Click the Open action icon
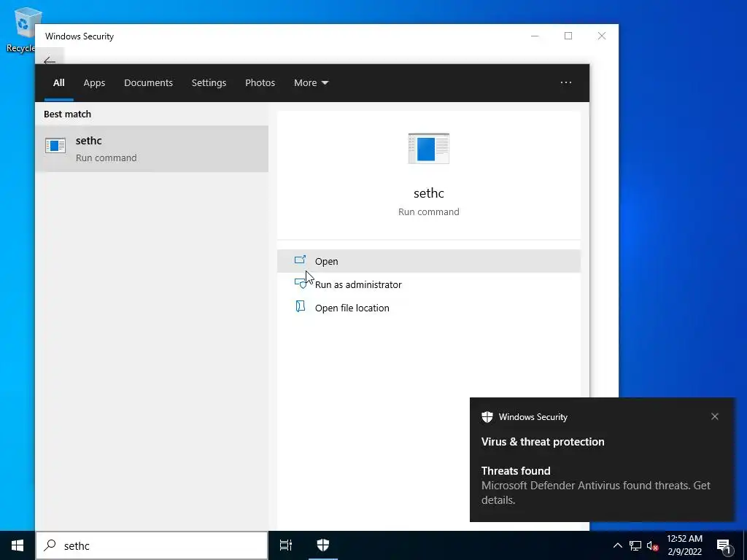Screen dimensions: 747x560 (x=300, y=260)
